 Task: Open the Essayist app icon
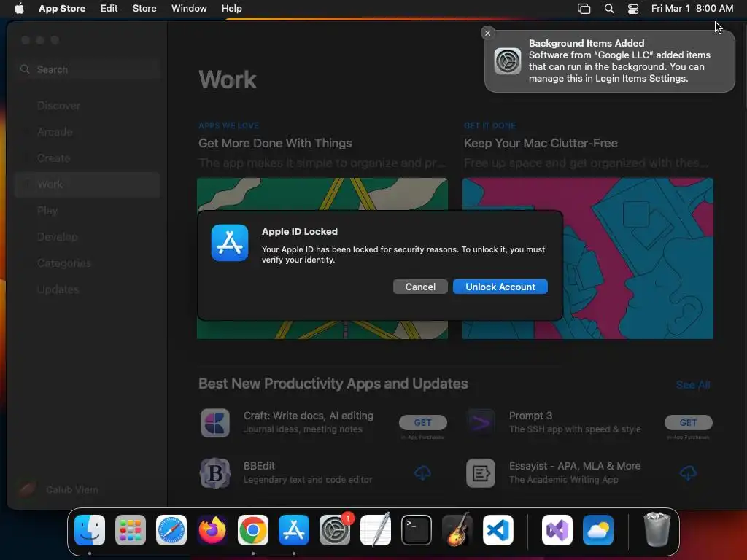pyautogui.click(x=480, y=473)
